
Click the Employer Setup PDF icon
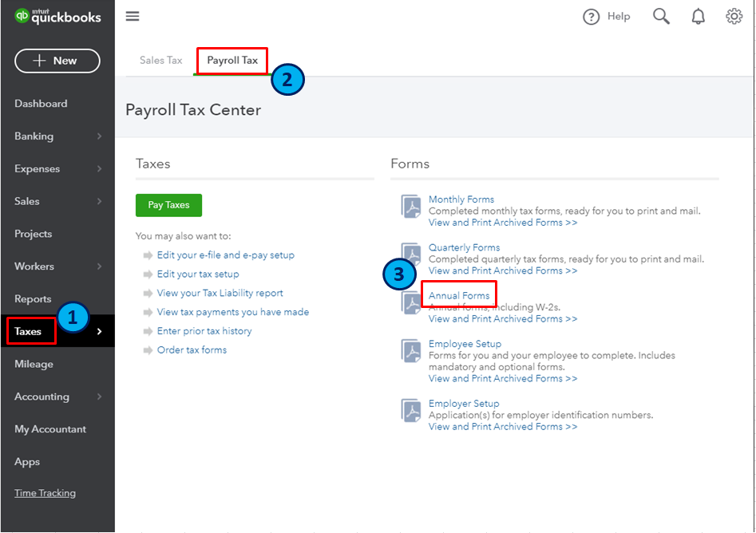pos(411,411)
